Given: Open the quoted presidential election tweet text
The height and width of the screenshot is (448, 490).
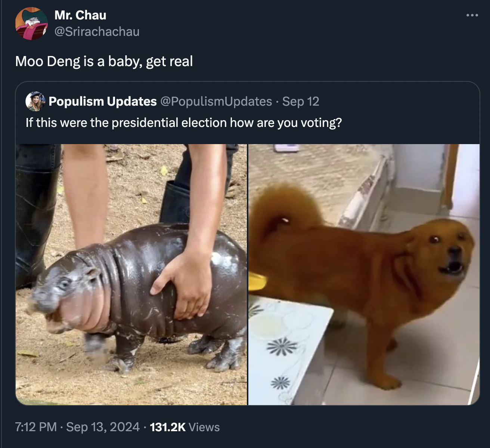Looking at the screenshot, I should tap(184, 122).
